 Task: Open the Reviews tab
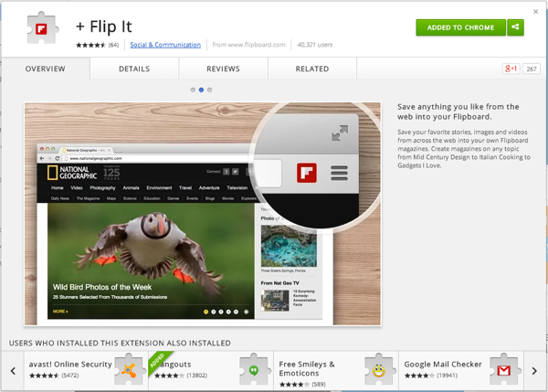(x=223, y=69)
